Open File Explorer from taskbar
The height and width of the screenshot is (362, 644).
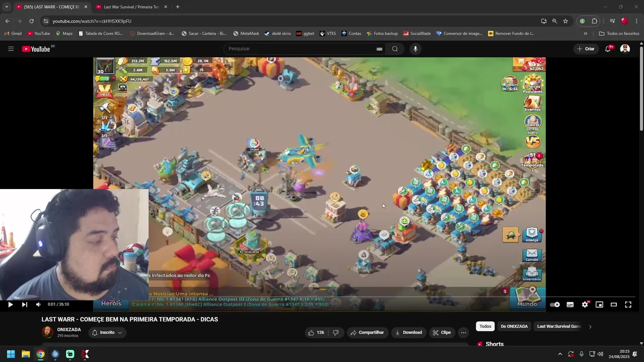coord(26,354)
